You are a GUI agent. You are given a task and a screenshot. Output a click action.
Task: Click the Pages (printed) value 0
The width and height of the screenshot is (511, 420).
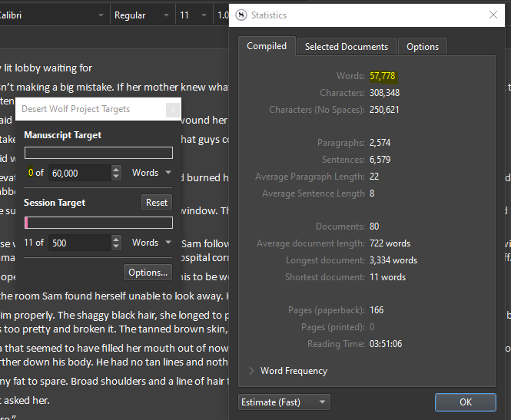(x=372, y=327)
